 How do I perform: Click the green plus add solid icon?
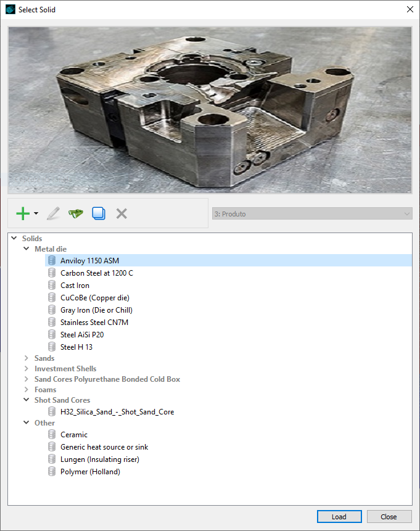coord(23,213)
